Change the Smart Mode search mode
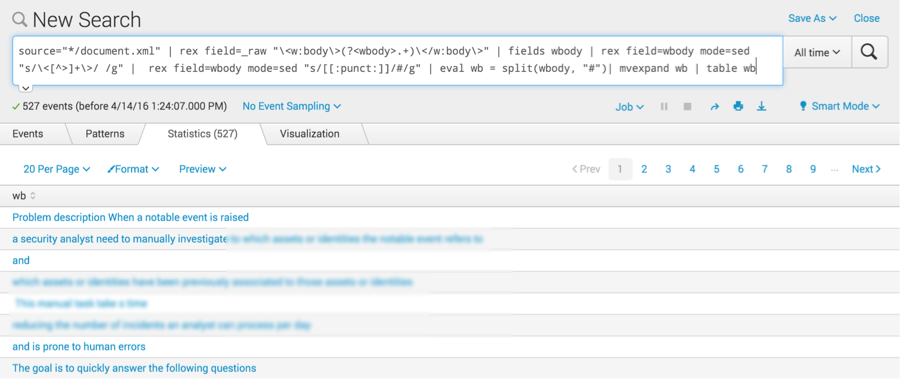 pyautogui.click(x=839, y=106)
